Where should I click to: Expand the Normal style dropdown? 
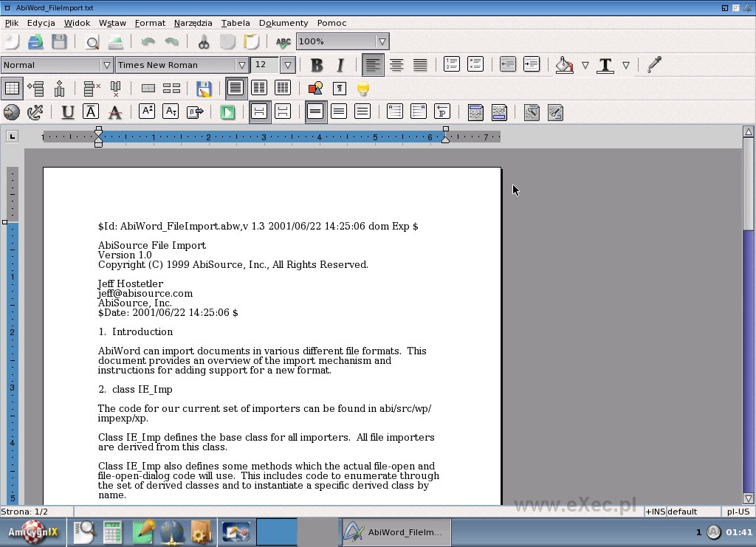click(106, 65)
